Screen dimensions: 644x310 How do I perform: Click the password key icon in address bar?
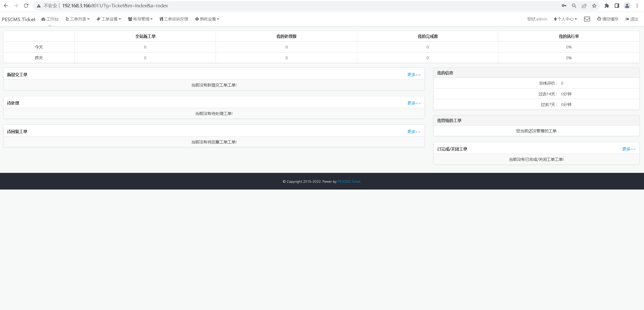tap(564, 6)
